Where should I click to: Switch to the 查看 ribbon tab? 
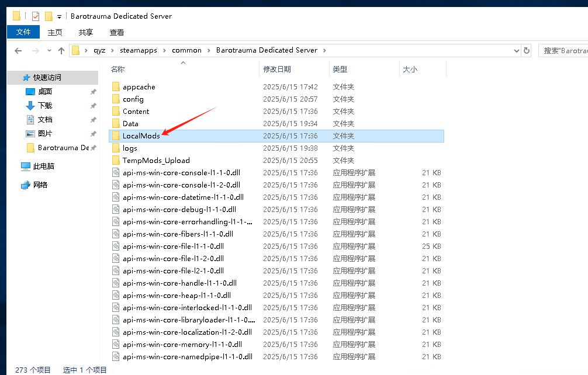(x=117, y=33)
